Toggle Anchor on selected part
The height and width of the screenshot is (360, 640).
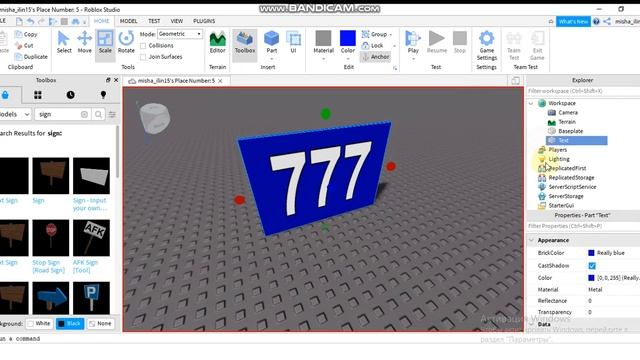tap(376, 57)
